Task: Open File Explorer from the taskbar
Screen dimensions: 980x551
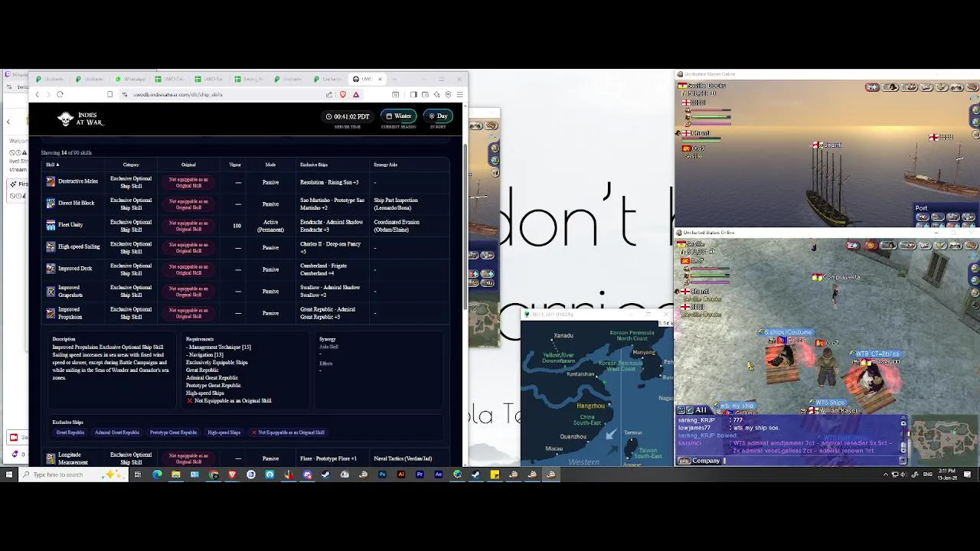Action: pyautogui.click(x=176, y=474)
